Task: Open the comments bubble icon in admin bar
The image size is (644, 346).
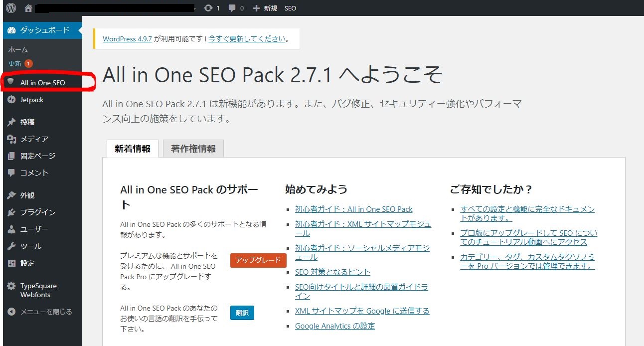Action: pyautogui.click(x=232, y=8)
